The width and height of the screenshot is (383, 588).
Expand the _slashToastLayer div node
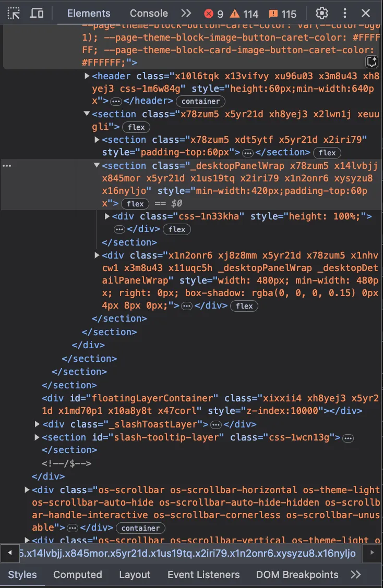pos(37,424)
